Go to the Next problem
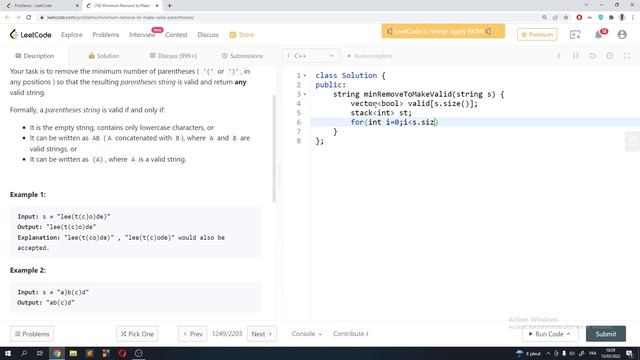The image size is (640, 360). [262, 334]
